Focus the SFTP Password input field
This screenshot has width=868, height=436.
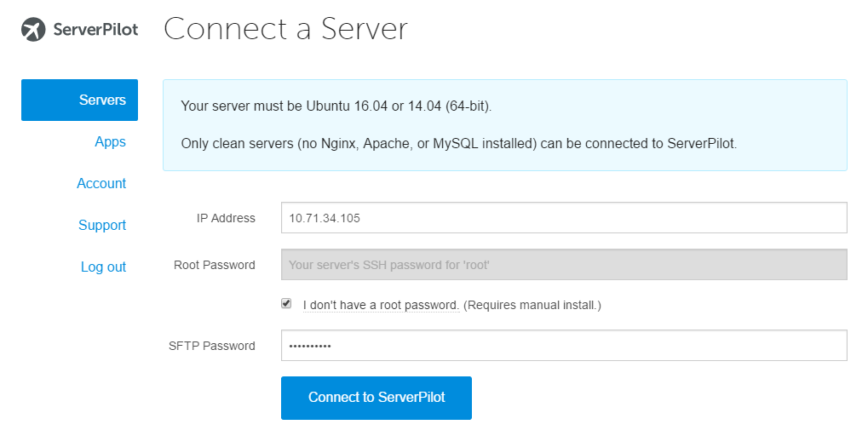[x=564, y=345]
